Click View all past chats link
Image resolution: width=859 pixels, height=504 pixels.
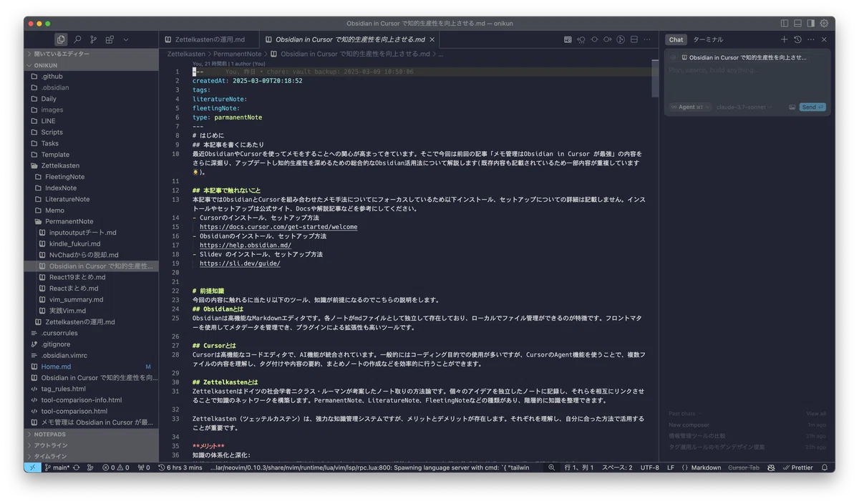click(816, 413)
